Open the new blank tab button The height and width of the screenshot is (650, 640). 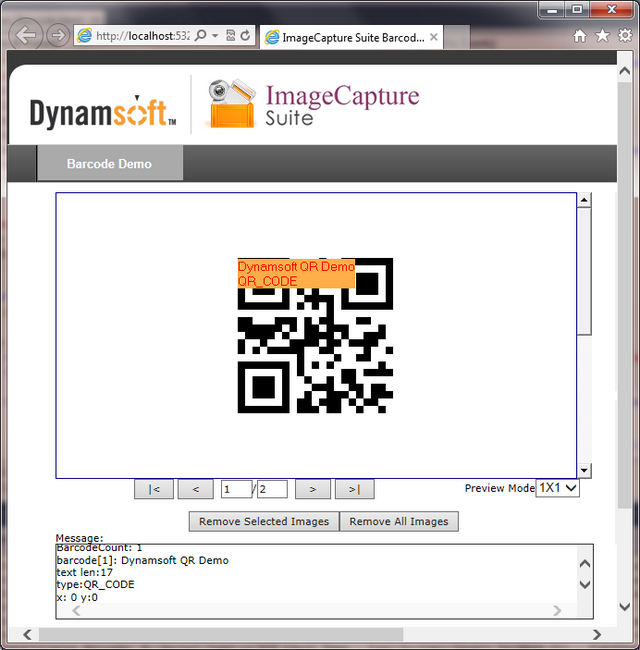point(456,37)
